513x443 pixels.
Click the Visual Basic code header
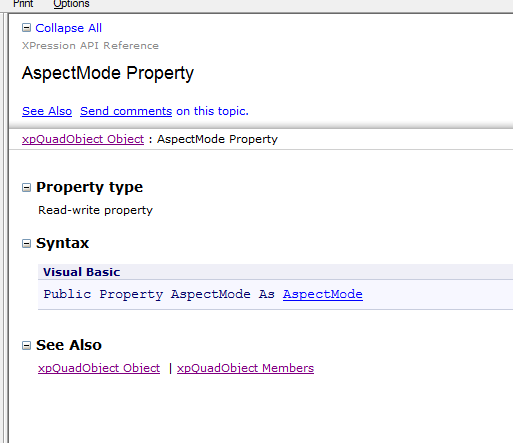coord(82,272)
